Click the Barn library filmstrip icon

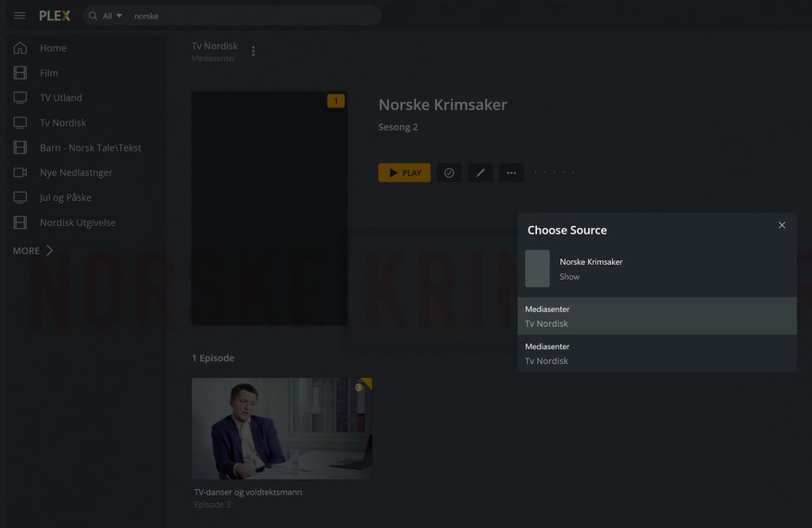tap(20, 147)
